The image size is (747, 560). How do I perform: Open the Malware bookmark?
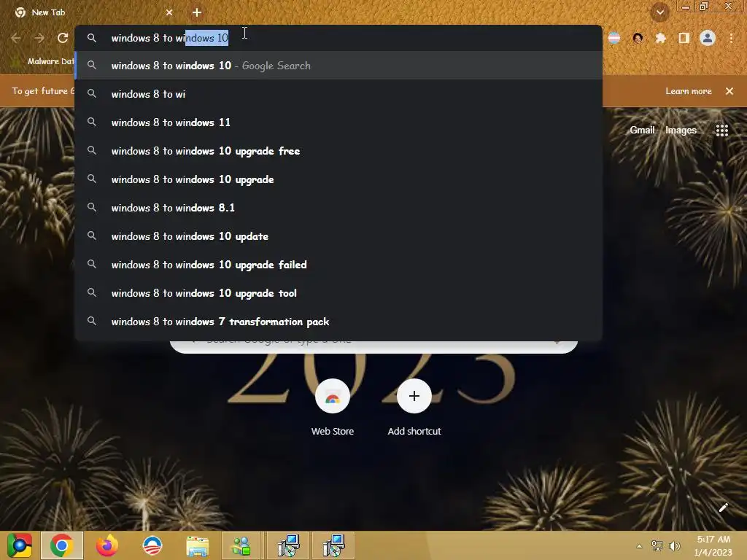tap(44, 61)
